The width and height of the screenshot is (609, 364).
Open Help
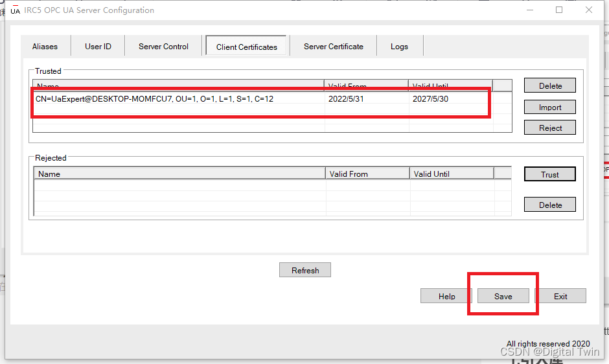[x=446, y=296]
